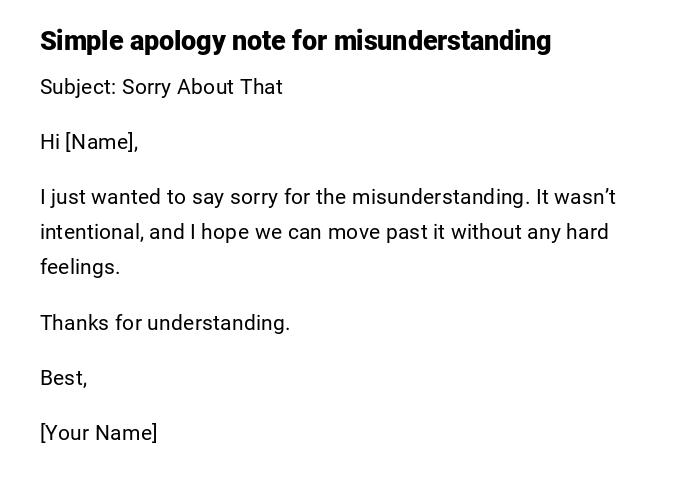Click the word "hard" ending the second line

click(587, 232)
